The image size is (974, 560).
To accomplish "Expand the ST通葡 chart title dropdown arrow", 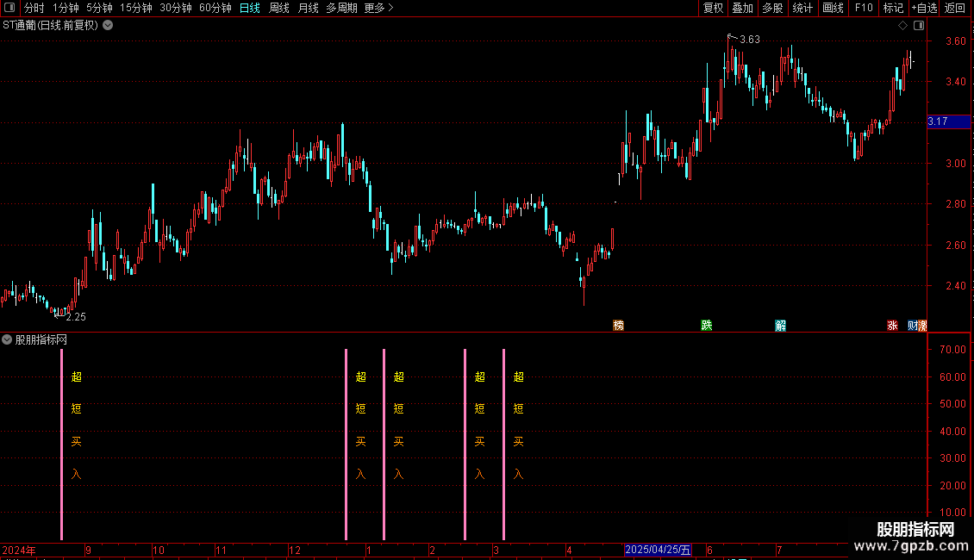I will (x=108, y=26).
